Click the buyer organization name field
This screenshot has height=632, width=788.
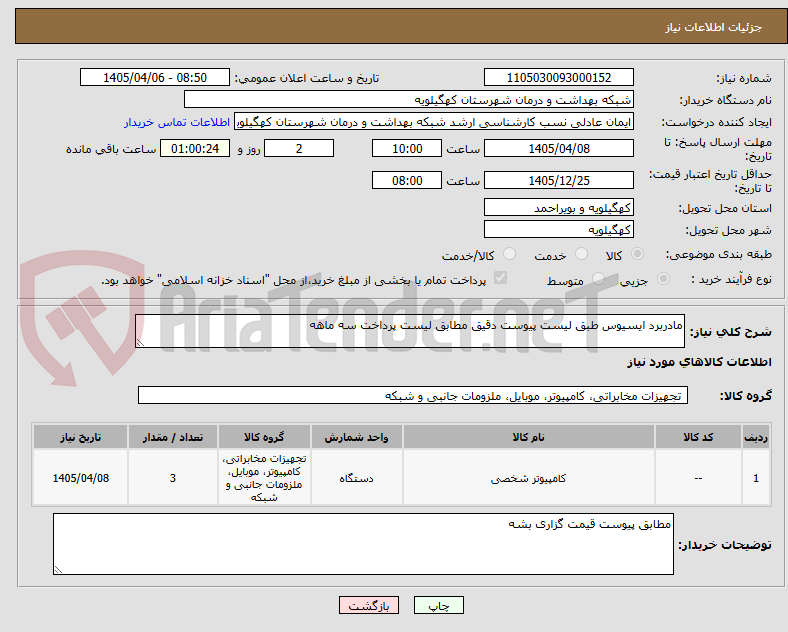tap(409, 99)
